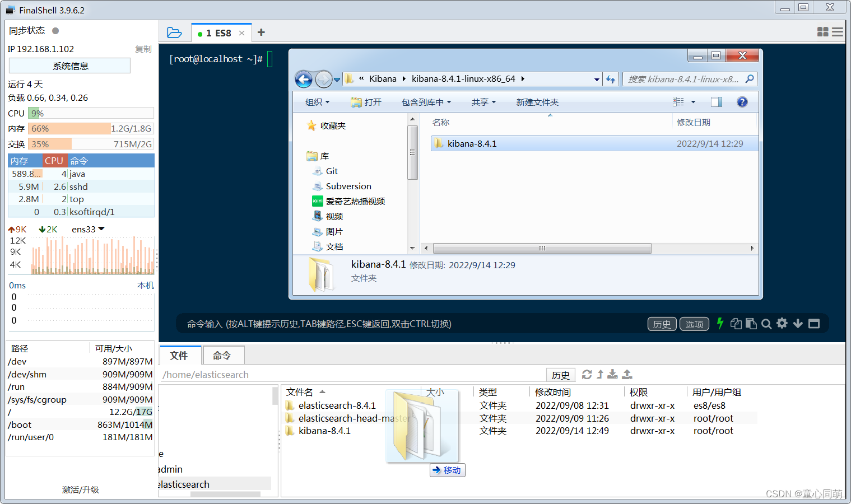Click the down arrow icon in command bar

798,324
